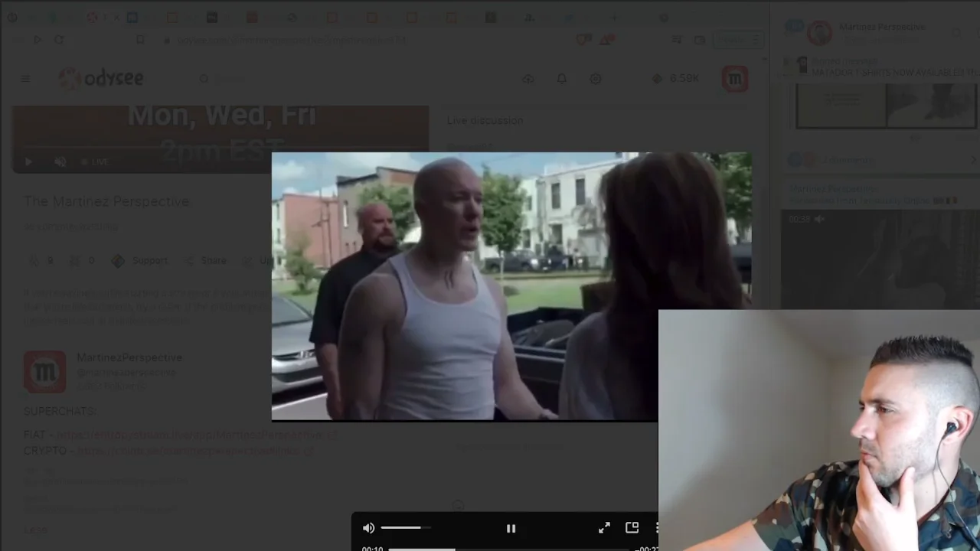Open MartinezPerspective channel name link
This screenshot has width=980, height=551.
pos(129,357)
